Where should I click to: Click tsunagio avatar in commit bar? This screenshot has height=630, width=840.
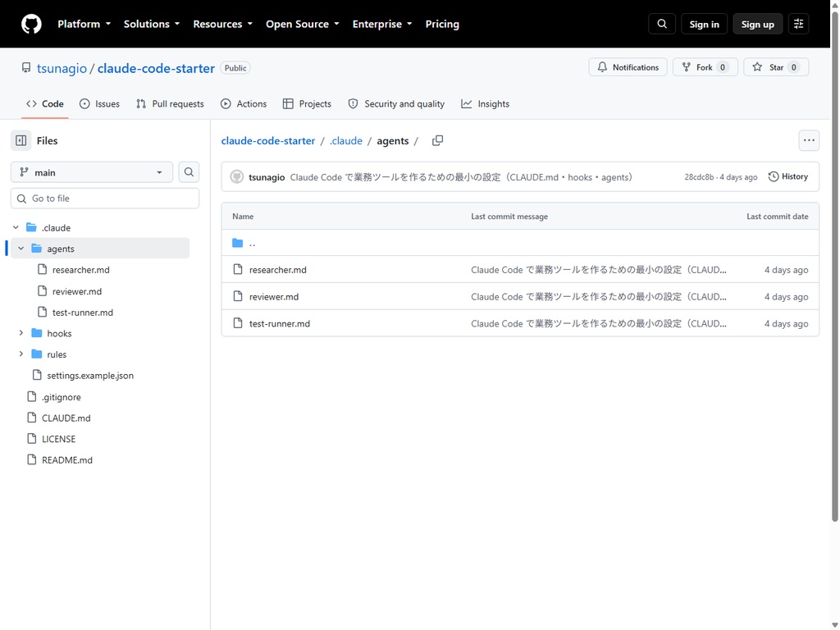point(237,177)
